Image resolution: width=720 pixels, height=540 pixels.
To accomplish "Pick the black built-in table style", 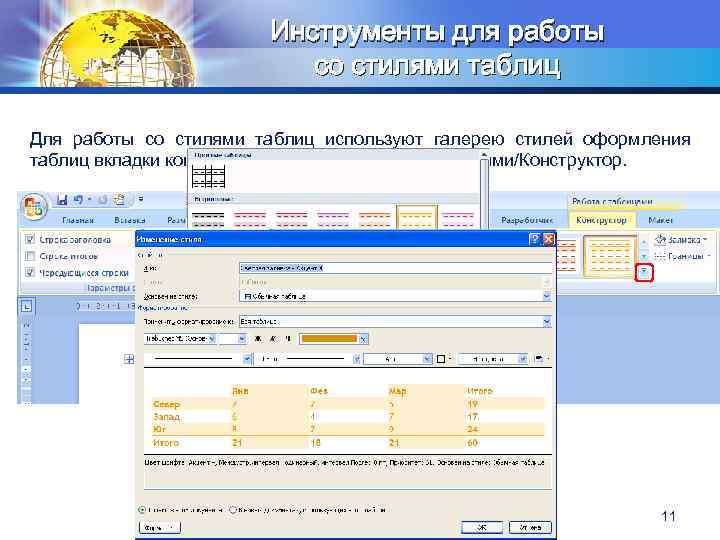I will pyautogui.click(x=208, y=219).
